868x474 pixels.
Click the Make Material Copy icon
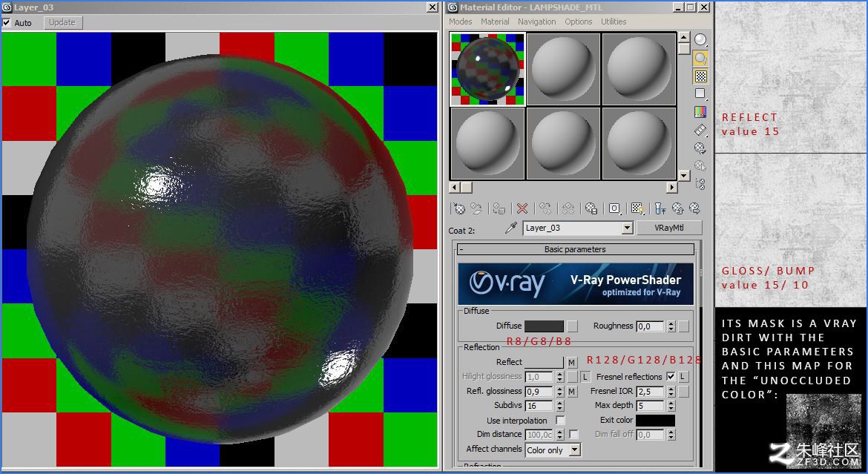[x=545, y=208]
